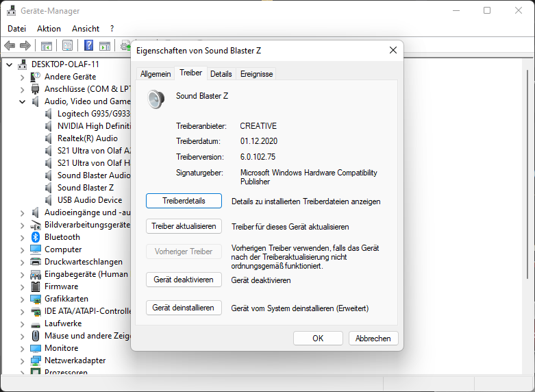Click the Audioeingänge und -ausgänge speaker icon
The height and width of the screenshot is (392, 535).
pyautogui.click(x=36, y=212)
